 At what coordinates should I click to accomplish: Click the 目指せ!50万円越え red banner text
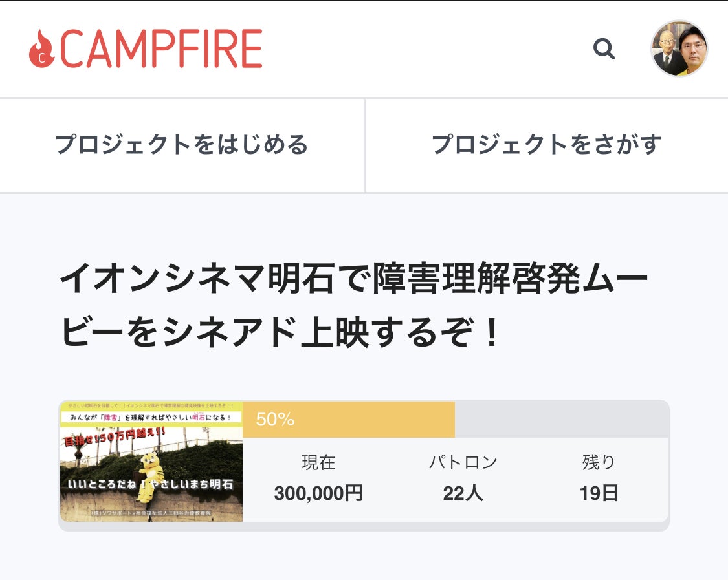pyautogui.click(x=114, y=436)
